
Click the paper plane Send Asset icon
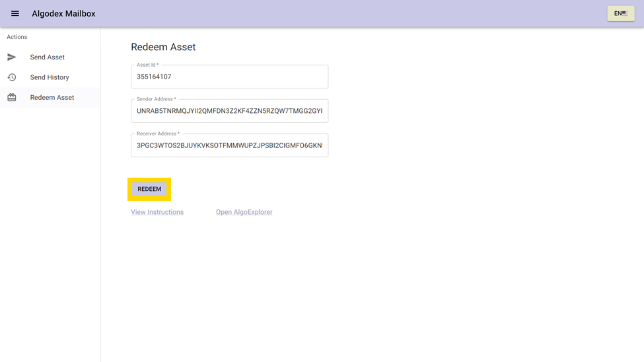click(12, 57)
